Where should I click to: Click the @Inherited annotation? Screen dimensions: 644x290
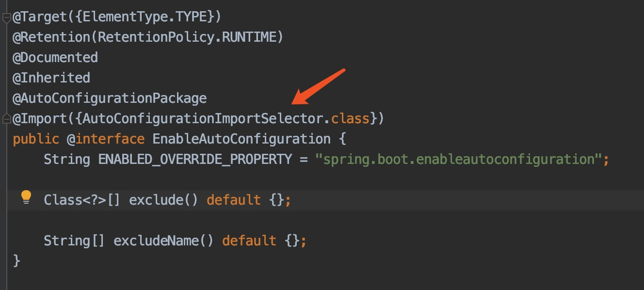pyautogui.click(x=51, y=77)
